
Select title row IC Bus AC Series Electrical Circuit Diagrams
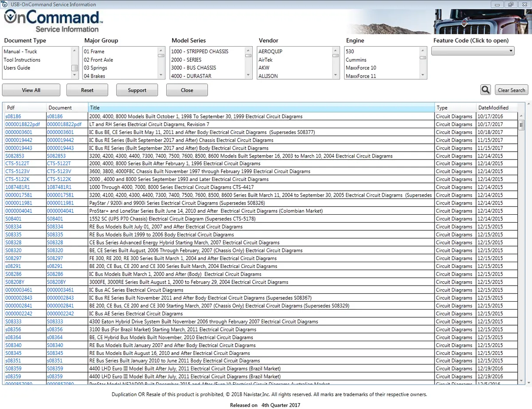point(261,290)
